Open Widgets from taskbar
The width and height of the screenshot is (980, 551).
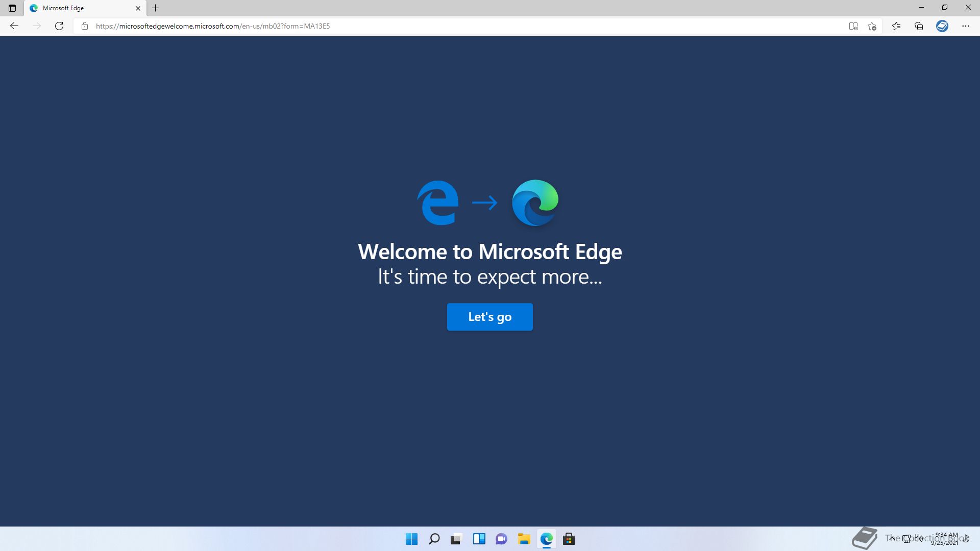coord(479,539)
